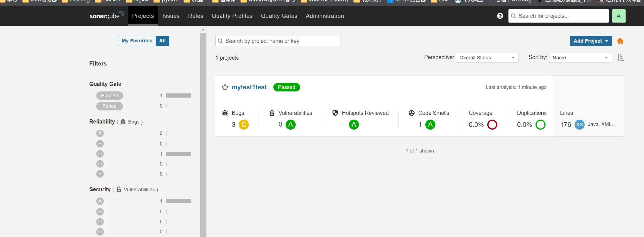Switch to My Favorites view
Viewport: 644px width, 237px height.
pyautogui.click(x=137, y=41)
